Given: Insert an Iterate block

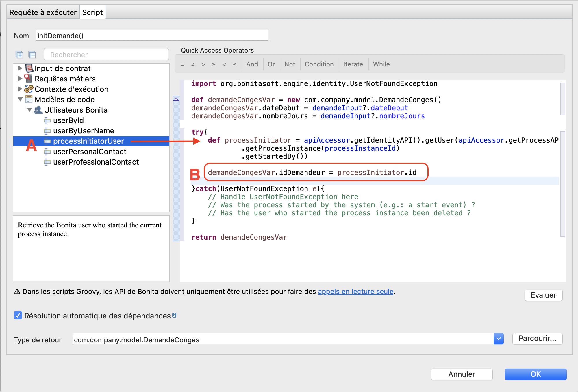Looking at the screenshot, I should 353,64.
